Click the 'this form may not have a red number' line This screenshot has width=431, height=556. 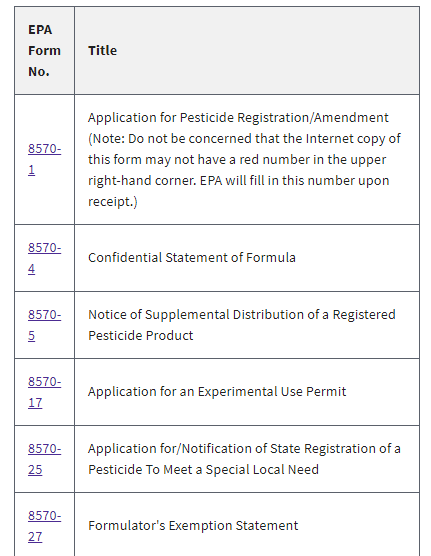237,159
